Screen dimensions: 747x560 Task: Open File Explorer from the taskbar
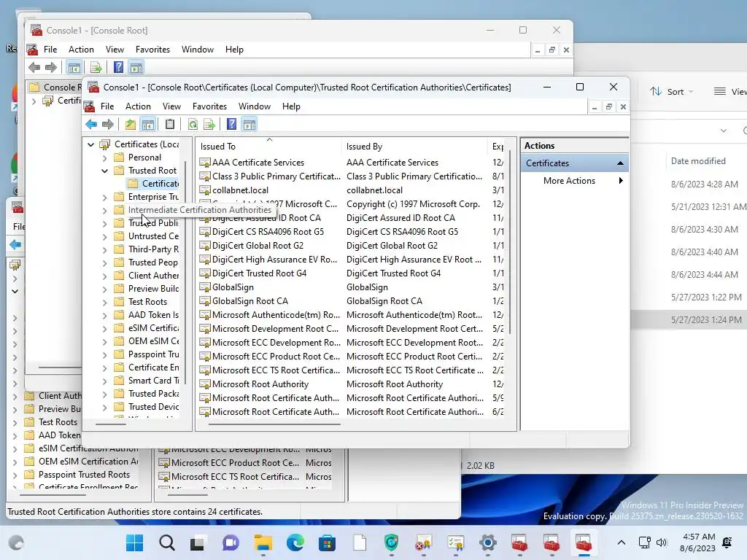[263, 542]
